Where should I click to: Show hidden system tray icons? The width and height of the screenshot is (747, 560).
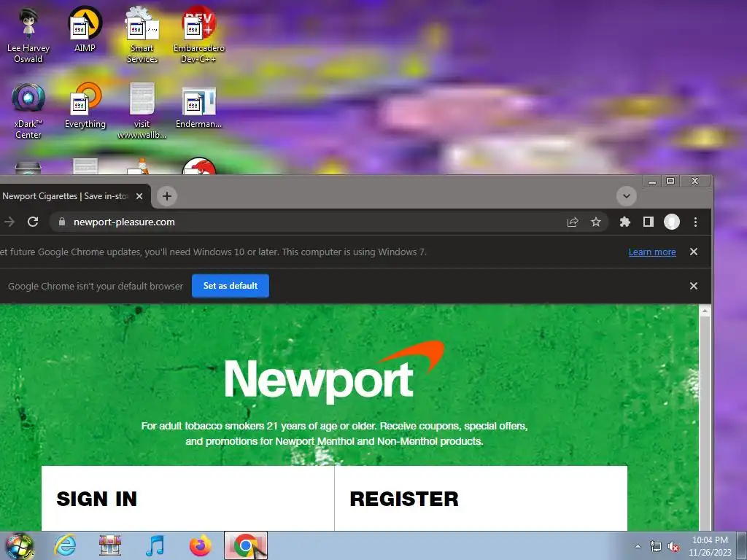tap(638, 546)
